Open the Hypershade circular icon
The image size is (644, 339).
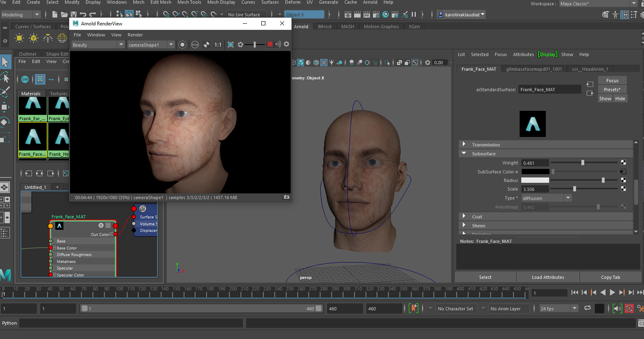coord(386,14)
